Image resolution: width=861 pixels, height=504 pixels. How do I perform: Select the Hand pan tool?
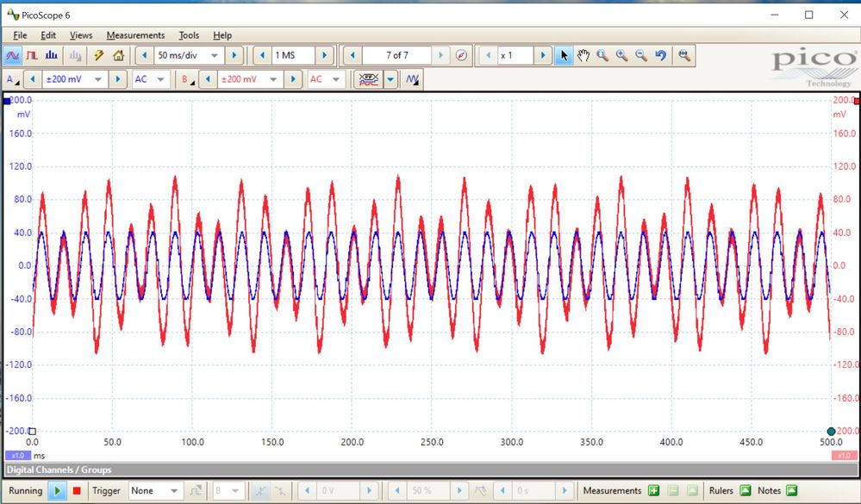tap(583, 55)
